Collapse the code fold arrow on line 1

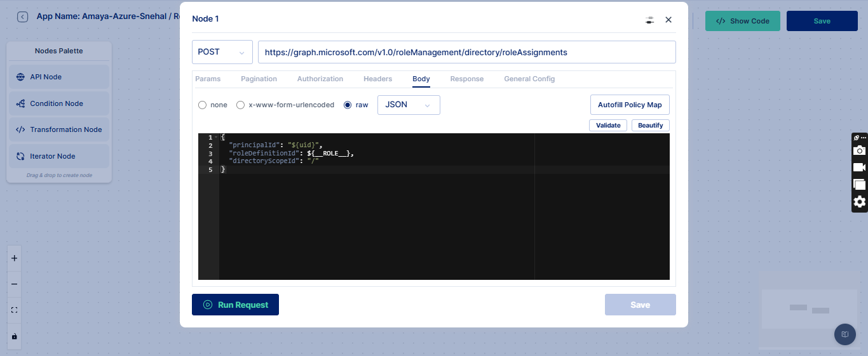point(217,138)
